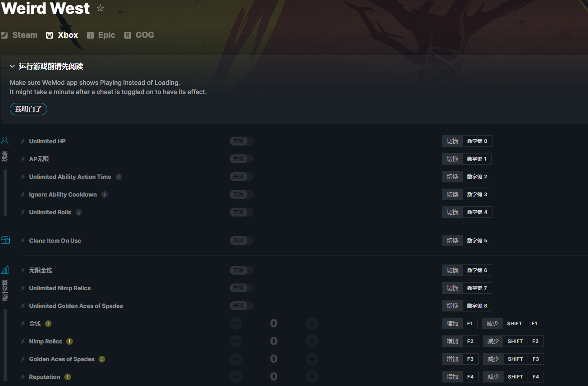Click the 数字键 6 hotkey for 无限金钱
Screen dimensions: 588x386
tap(477, 270)
